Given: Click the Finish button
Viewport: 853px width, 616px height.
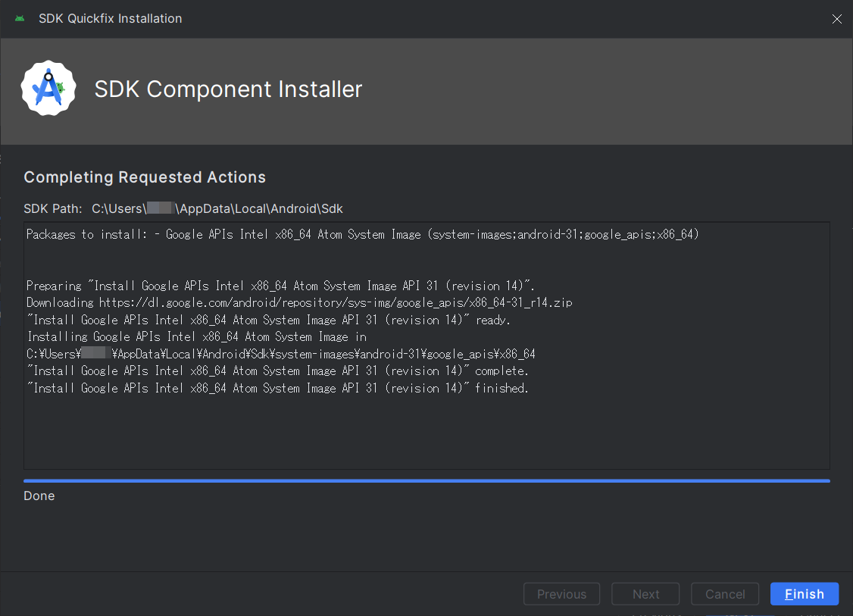Looking at the screenshot, I should tap(804, 594).
